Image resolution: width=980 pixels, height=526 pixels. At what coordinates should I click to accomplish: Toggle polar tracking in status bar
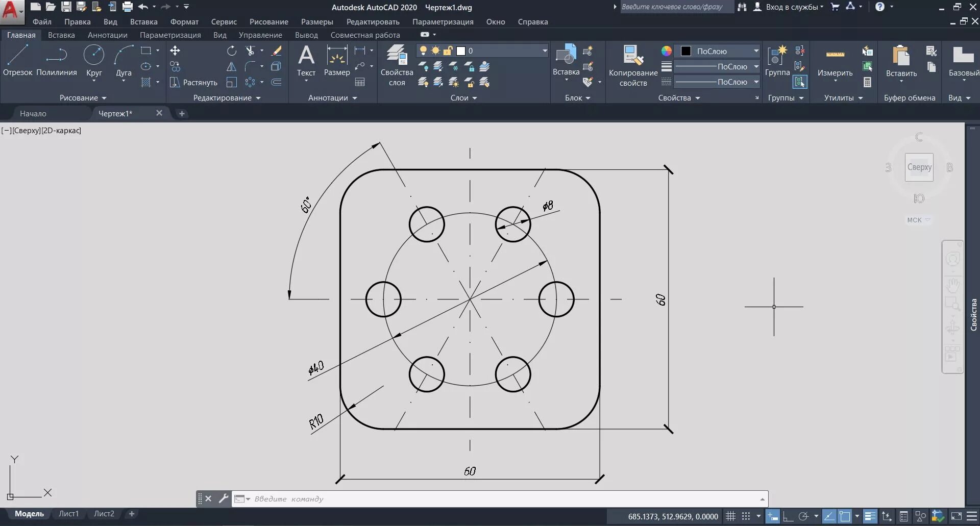803,516
